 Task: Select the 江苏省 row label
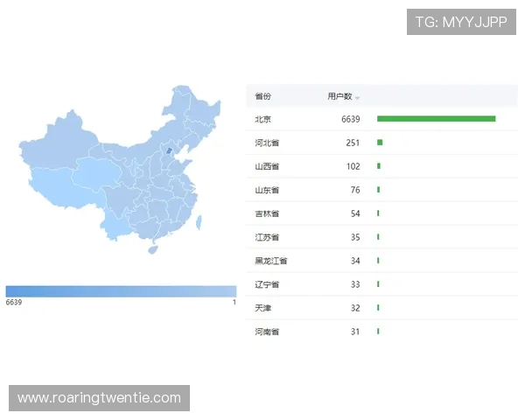pos(267,237)
